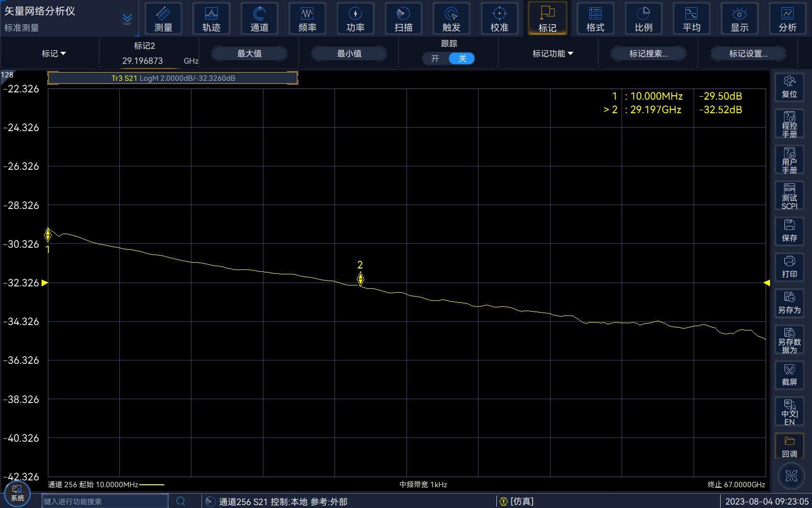Set tracking to 关 (off)
812x508 pixels.
(462, 59)
